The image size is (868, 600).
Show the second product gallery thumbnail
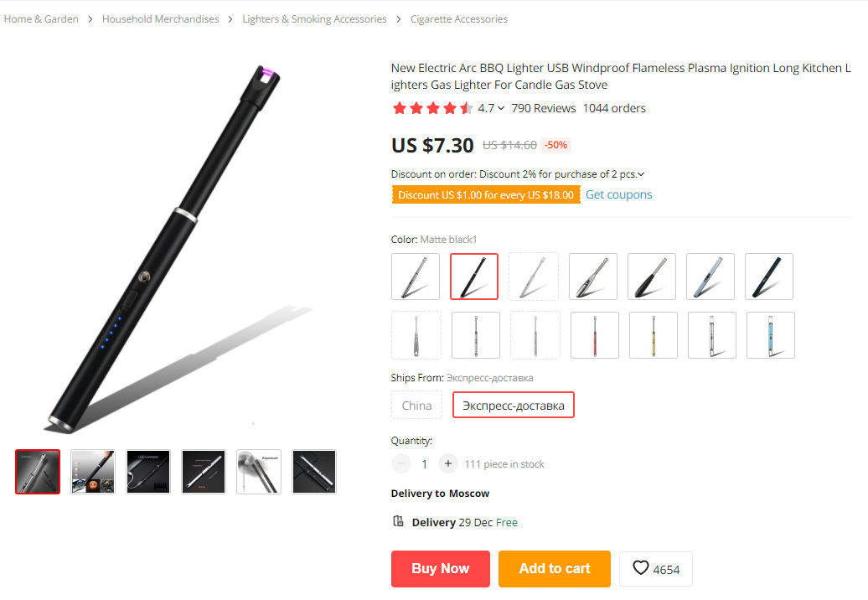pos(93,472)
